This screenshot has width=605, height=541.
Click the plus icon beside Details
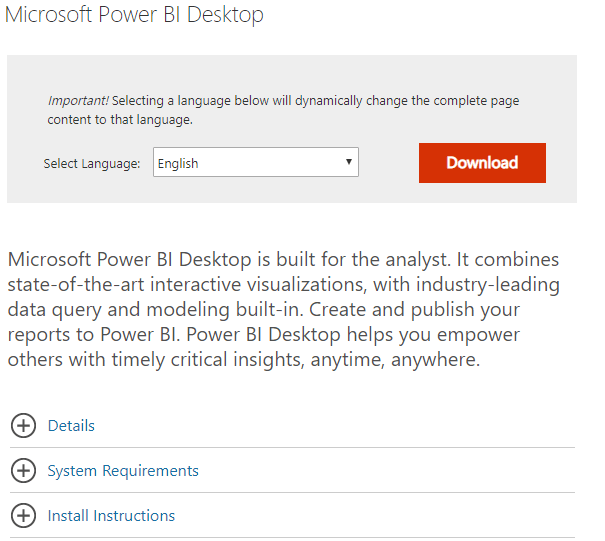point(23,426)
